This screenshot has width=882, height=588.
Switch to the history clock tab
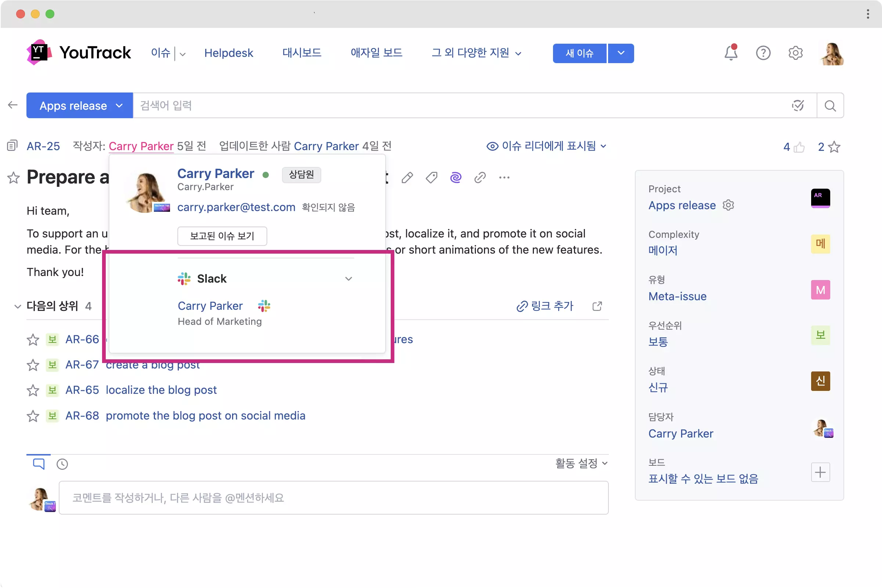pyautogui.click(x=62, y=464)
